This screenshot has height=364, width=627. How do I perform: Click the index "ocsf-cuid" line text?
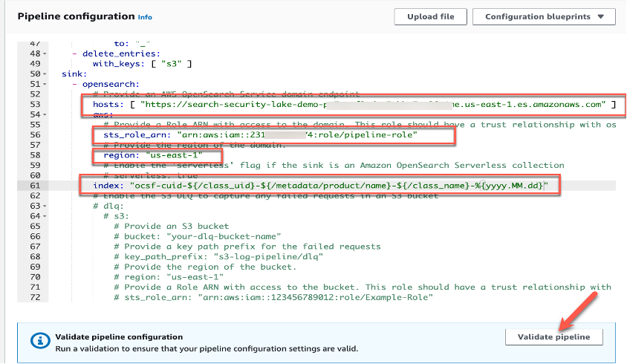pyautogui.click(x=321, y=186)
